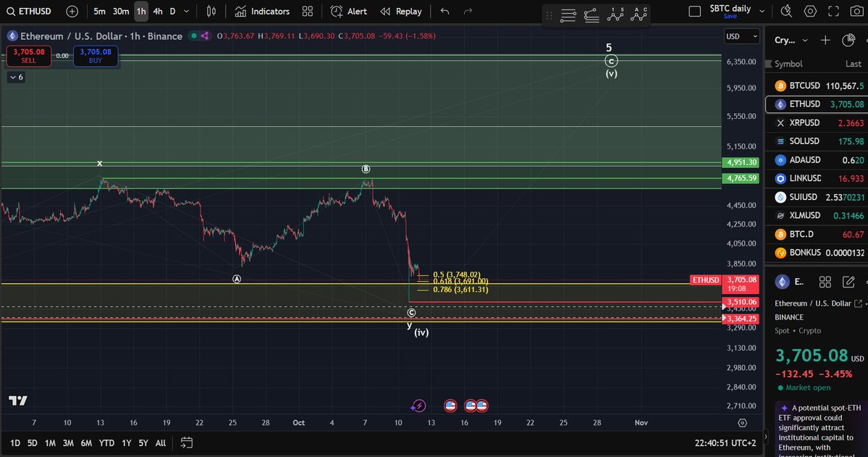Viewport: 868px width, 457px height.
Task: Click the purple lightning event marker on timeline
Action: (x=418, y=406)
